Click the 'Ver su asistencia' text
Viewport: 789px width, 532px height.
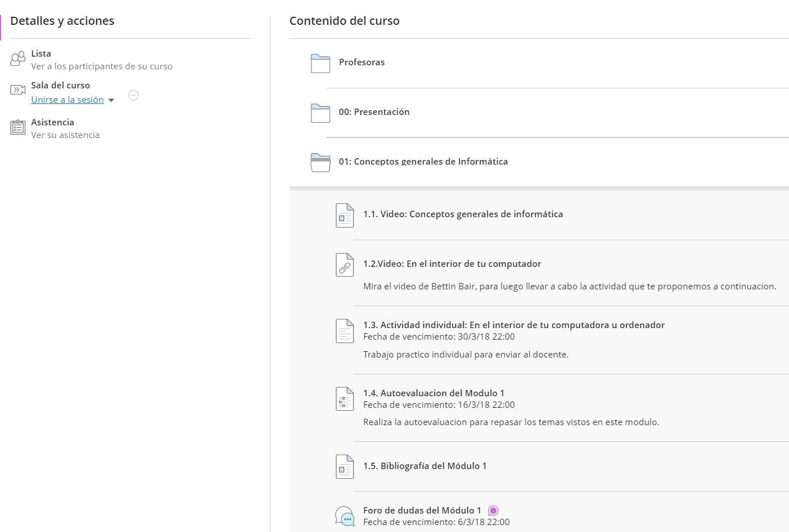point(65,135)
